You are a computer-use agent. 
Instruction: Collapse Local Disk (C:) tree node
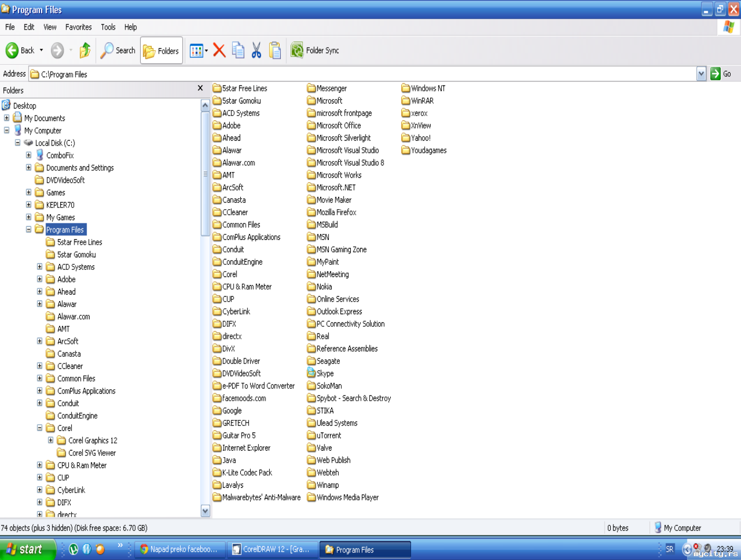tap(18, 143)
